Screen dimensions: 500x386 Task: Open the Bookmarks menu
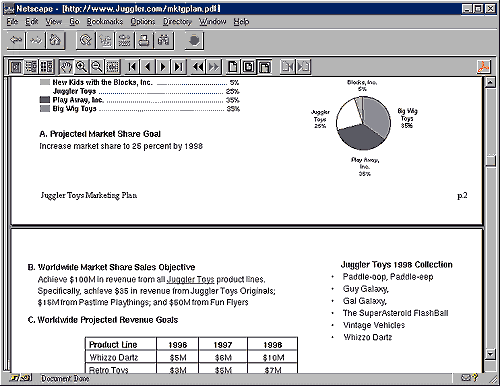(105, 22)
